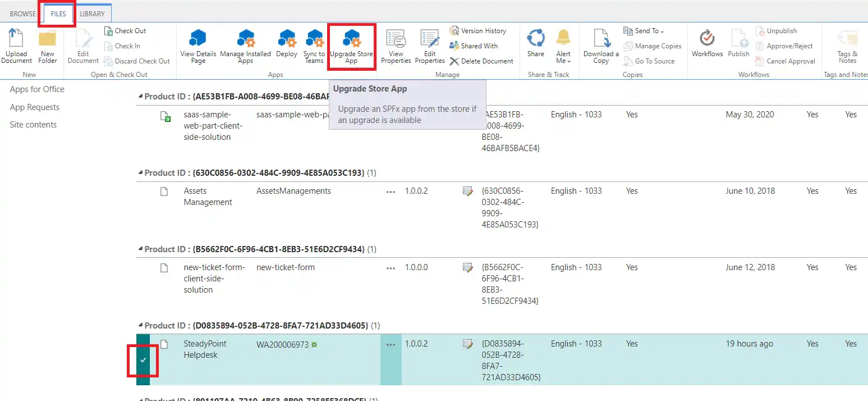Click Check In in ribbon

122,46
